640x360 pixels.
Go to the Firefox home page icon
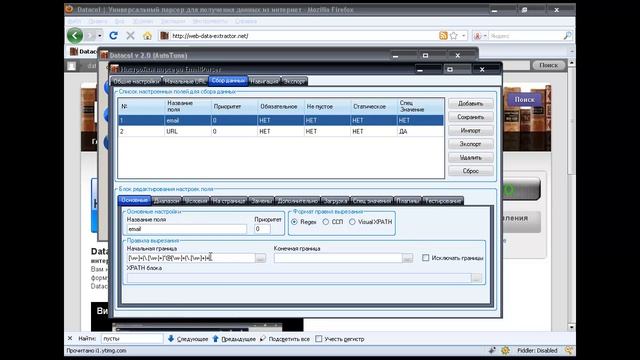147,36
